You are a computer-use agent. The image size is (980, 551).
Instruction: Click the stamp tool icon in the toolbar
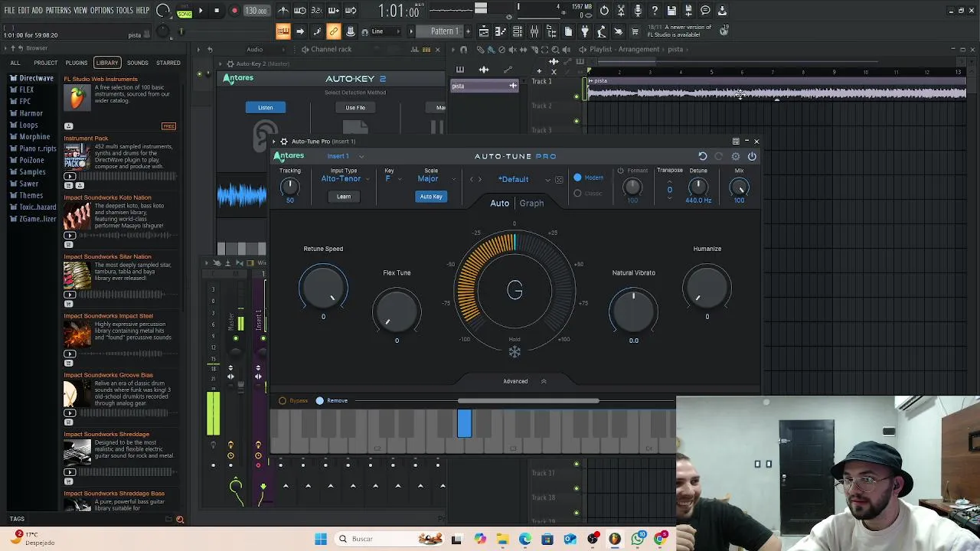coord(351,31)
